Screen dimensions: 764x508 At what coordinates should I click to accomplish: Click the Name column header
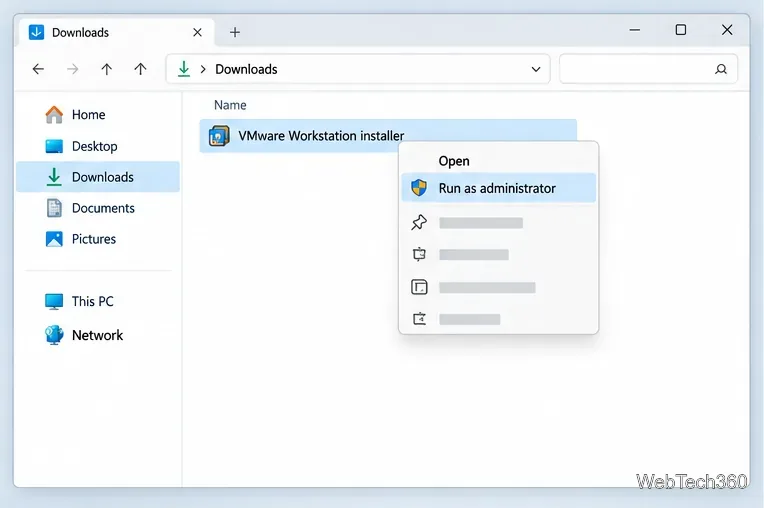tap(230, 105)
